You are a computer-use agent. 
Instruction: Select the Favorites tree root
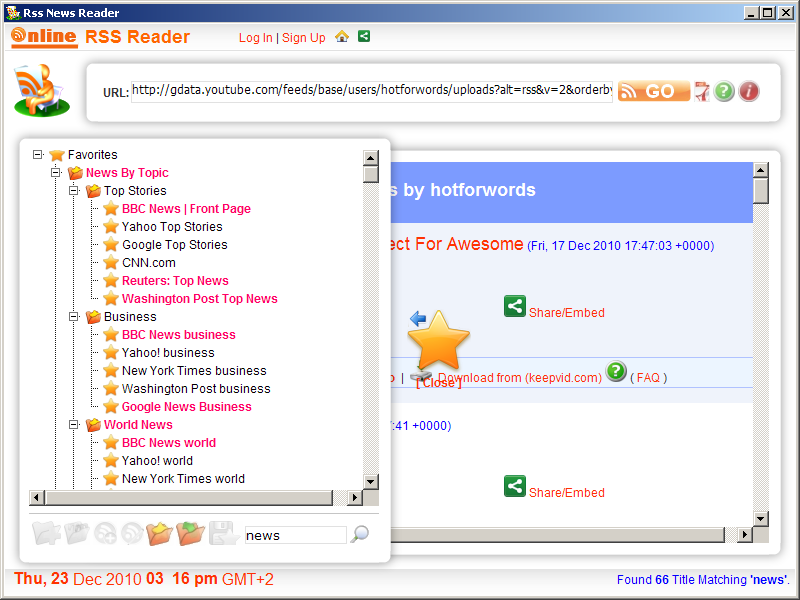click(x=92, y=155)
